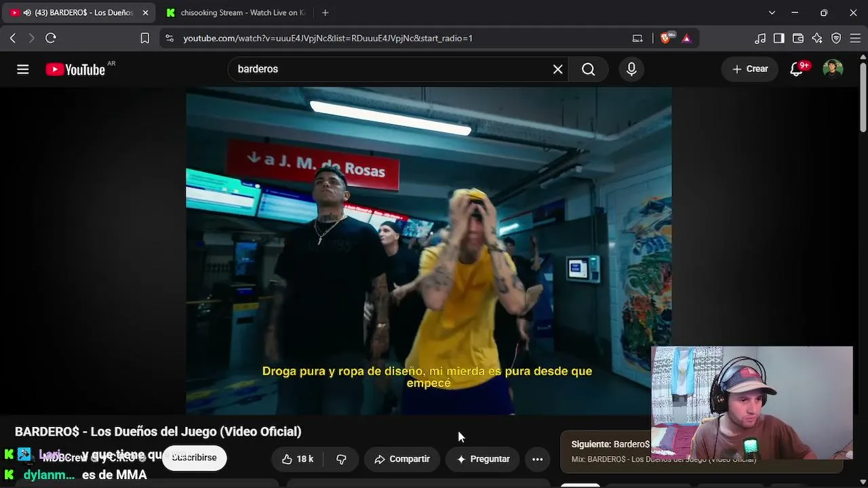Open the Brave Rewards triangle icon
Viewport: 868px width, 488px height.
[x=686, y=38]
